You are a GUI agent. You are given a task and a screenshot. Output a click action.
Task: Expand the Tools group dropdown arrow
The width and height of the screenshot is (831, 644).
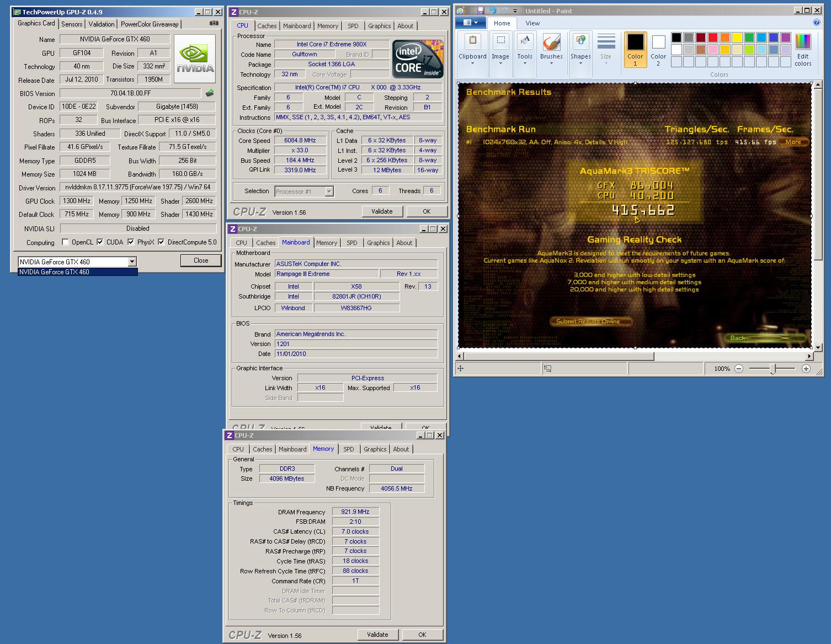[x=525, y=63]
